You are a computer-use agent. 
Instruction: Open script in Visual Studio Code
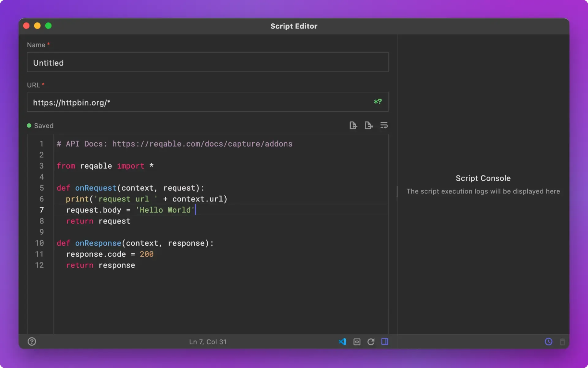(x=342, y=342)
